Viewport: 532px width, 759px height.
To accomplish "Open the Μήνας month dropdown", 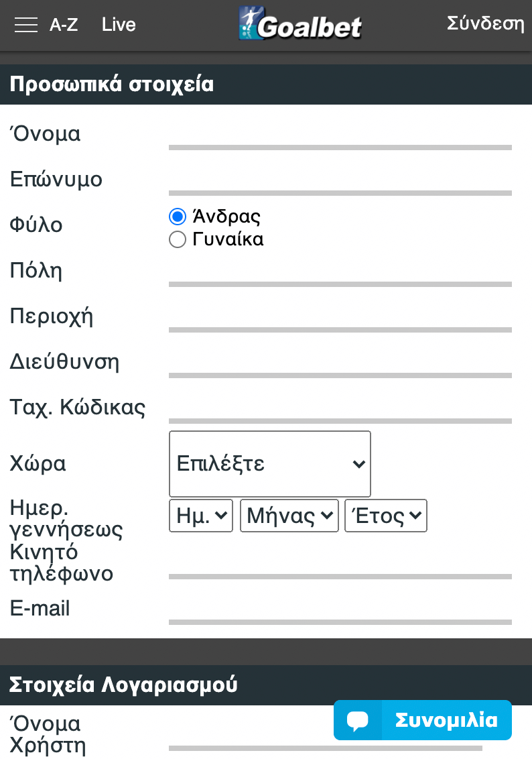I will [x=289, y=516].
